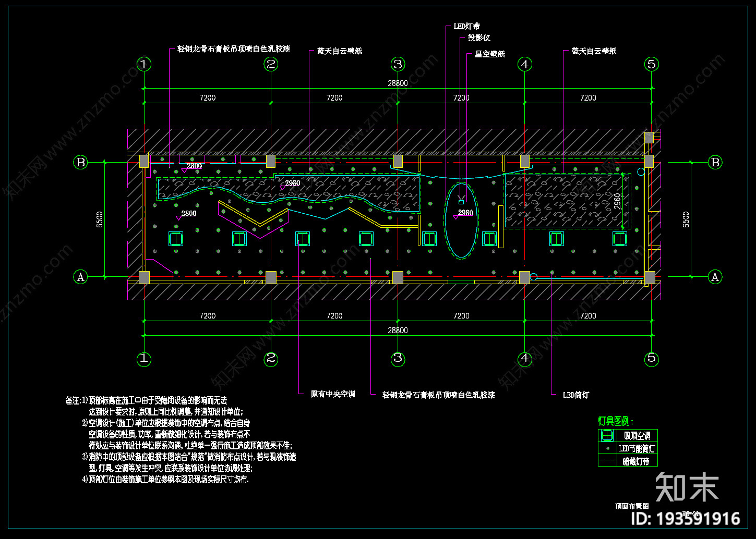Screen dimensions: 756x539
Task: Select top 7200 dimension between axes 1 and 2
Action: (x=208, y=98)
